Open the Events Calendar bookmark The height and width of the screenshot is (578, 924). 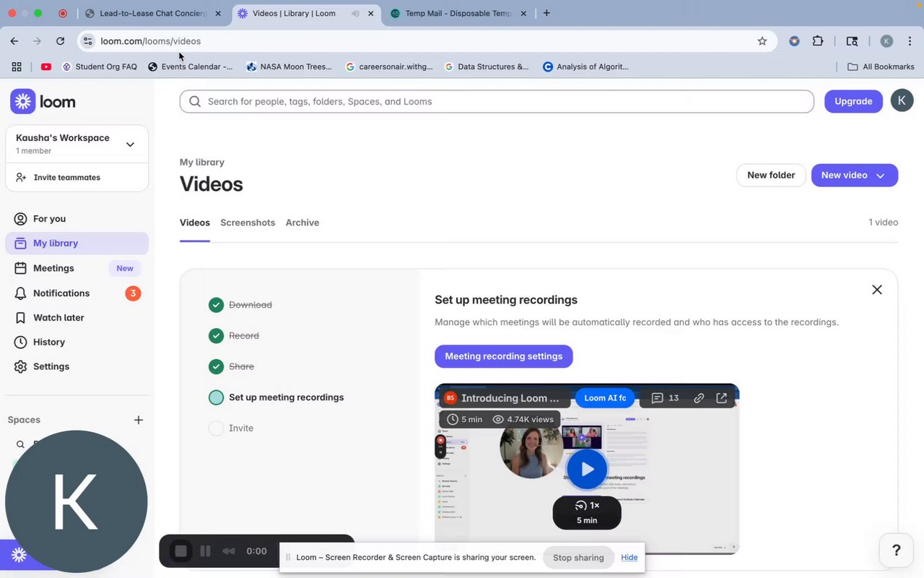tap(191, 66)
